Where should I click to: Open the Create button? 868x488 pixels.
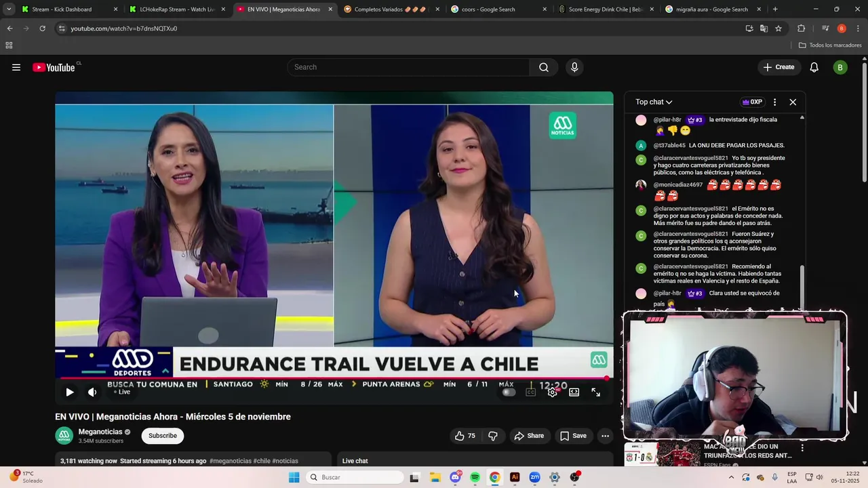(778, 67)
